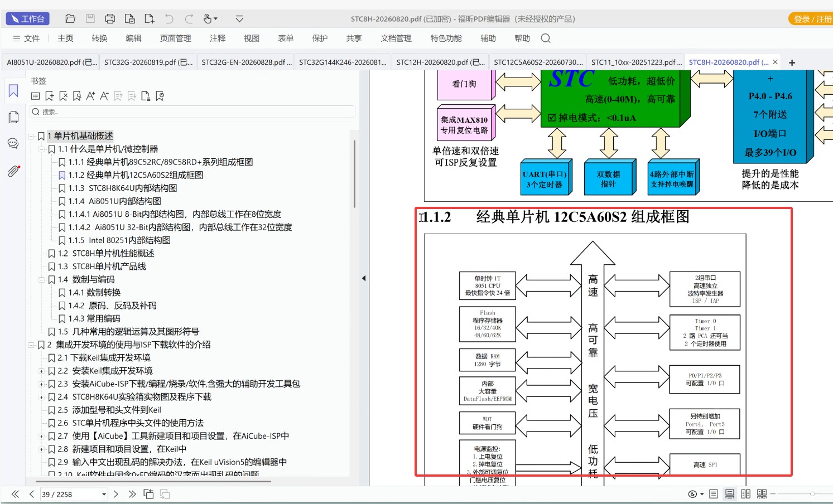Click the add new bookmark icon
The height and width of the screenshot is (504, 833).
click(x=50, y=96)
